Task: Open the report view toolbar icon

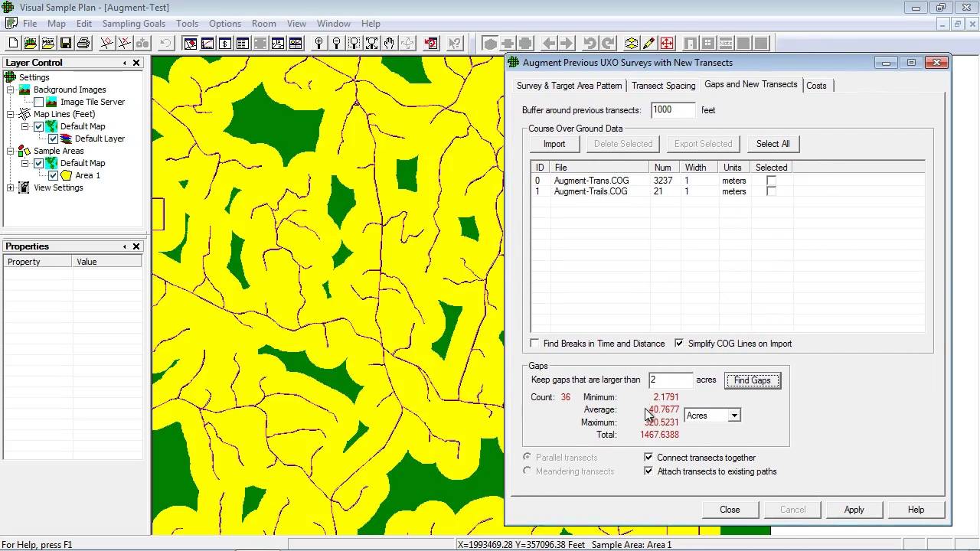Action: [x=242, y=44]
